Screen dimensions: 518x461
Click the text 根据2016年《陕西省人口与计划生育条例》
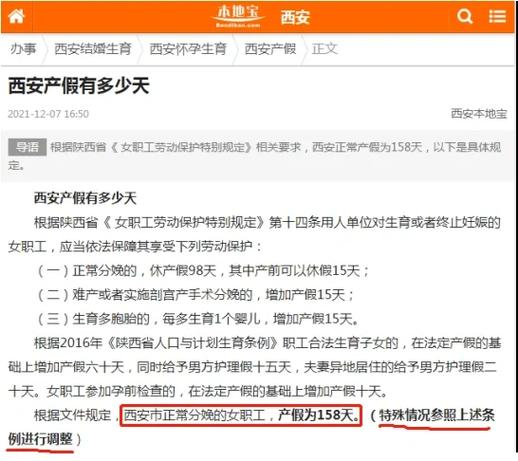tap(156, 343)
